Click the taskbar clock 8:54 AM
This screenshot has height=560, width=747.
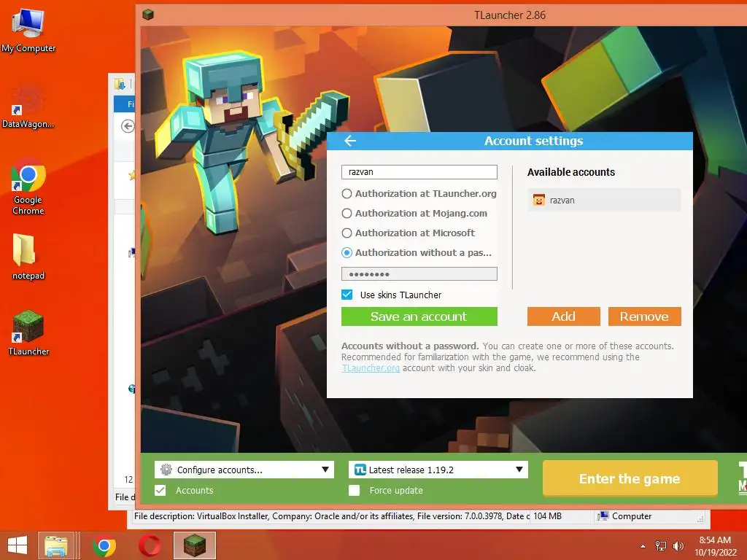click(715, 540)
